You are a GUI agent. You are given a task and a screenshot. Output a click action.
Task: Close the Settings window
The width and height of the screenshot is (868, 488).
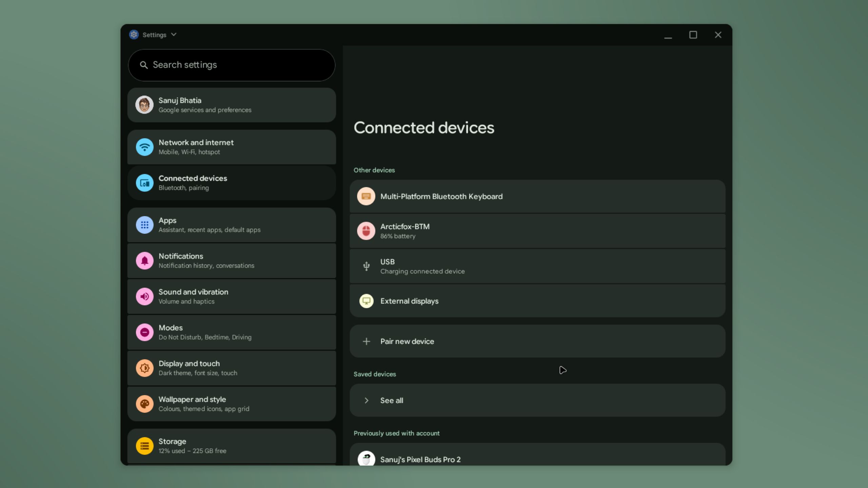718,35
